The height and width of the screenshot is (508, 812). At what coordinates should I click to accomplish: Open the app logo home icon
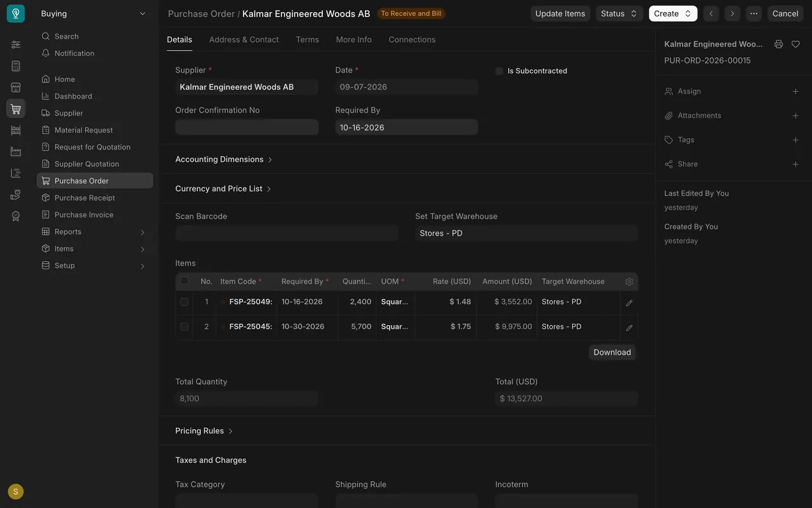[16, 13]
